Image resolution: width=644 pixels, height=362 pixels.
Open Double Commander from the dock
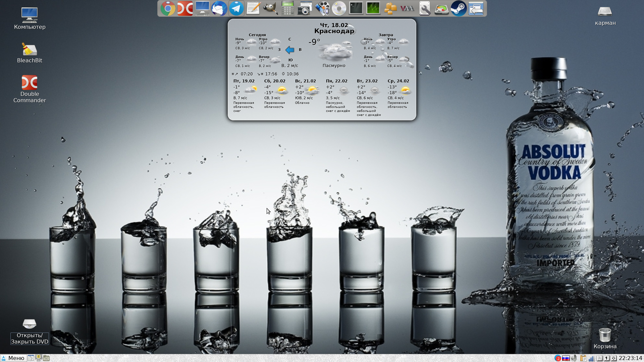pos(185,8)
